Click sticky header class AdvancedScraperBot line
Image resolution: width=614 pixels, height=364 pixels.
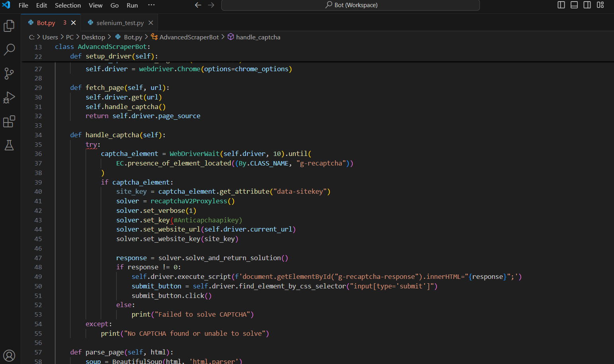(x=102, y=47)
